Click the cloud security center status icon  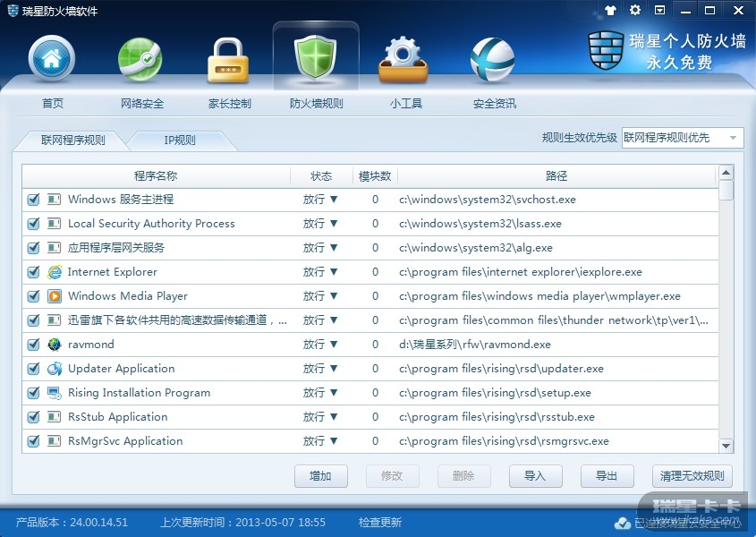623,523
